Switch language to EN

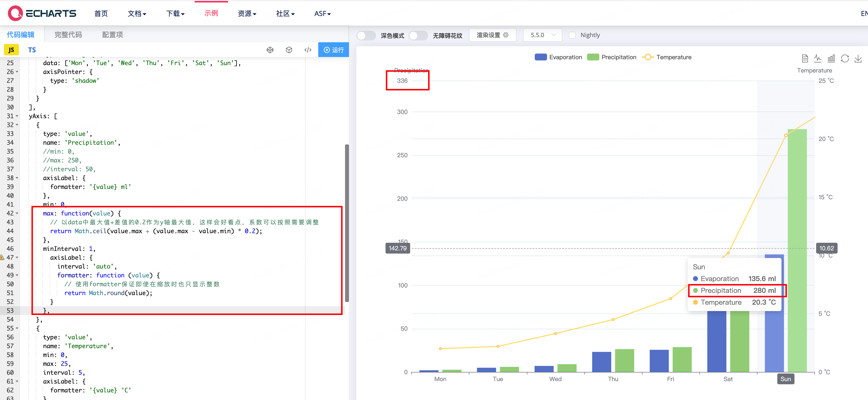pyautogui.click(x=864, y=14)
